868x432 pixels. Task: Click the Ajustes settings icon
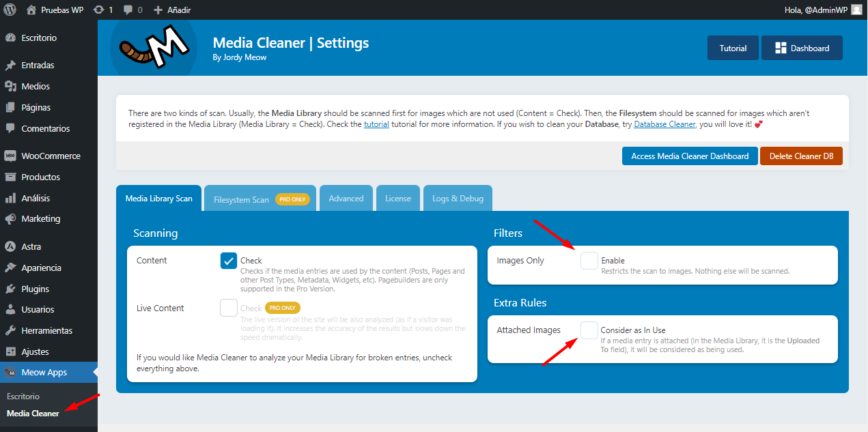(10, 351)
